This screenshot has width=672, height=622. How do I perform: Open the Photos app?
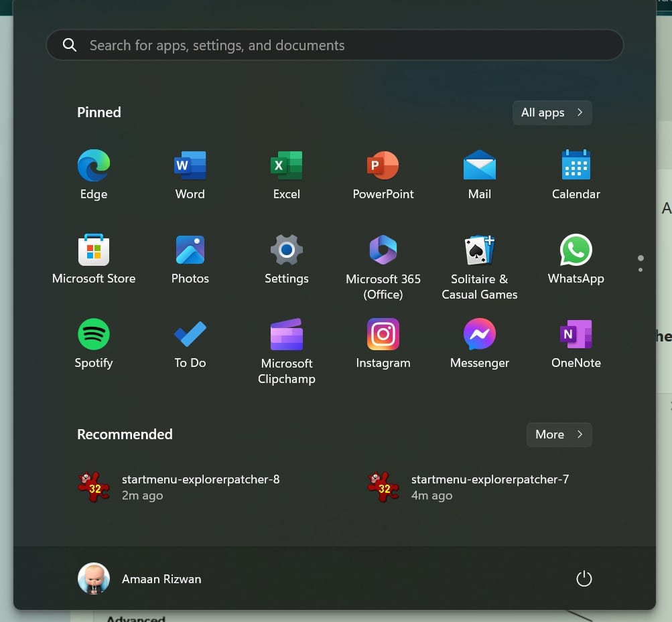pos(190,258)
